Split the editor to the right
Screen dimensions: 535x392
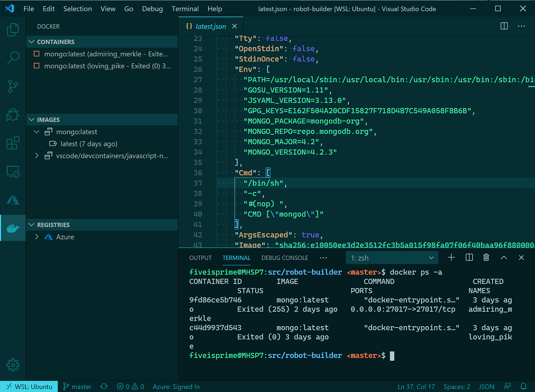click(x=504, y=26)
